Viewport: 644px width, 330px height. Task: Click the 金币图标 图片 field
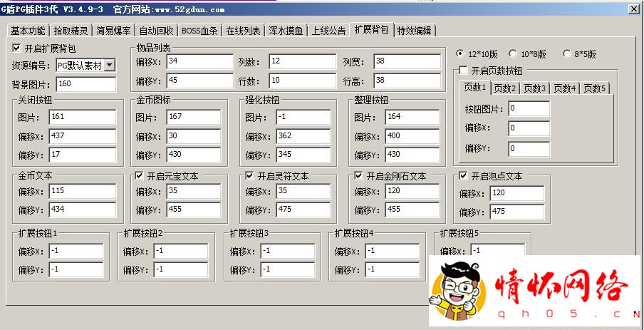click(x=194, y=117)
